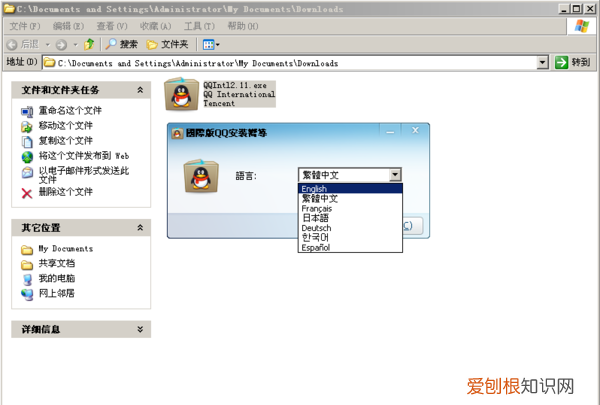Click the Go (转到) button
Viewport: 600px width, 405px height.
(573, 62)
